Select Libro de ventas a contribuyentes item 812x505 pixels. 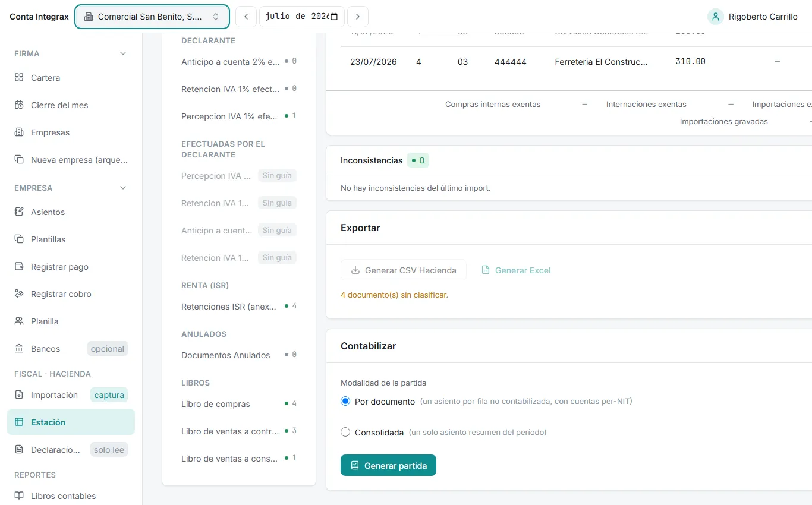[x=239, y=431]
